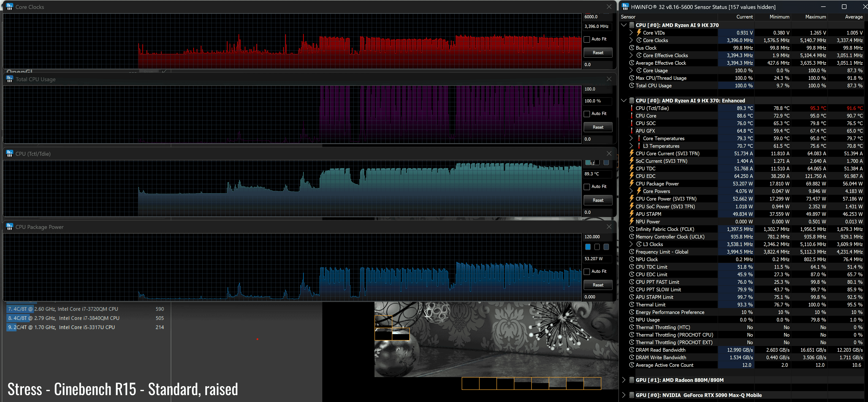Image resolution: width=868 pixels, height=402 pixels.
Task: Click the lightning icon beside NPU Power
Action: click(x=632, y=222)
